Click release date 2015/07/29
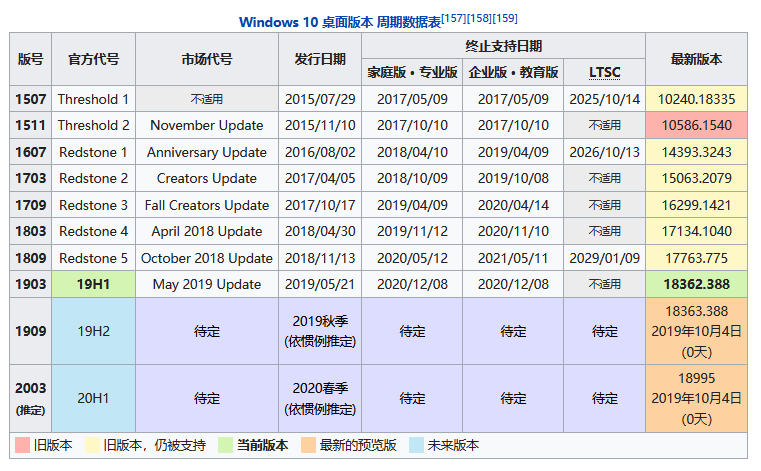This screenshot has width=761, height=471. point(320,99)
